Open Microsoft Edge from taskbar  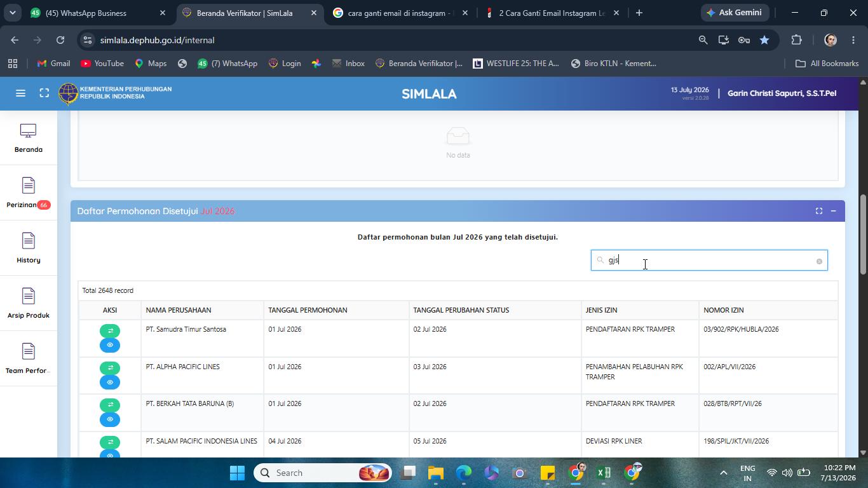(x=463, y=473)
